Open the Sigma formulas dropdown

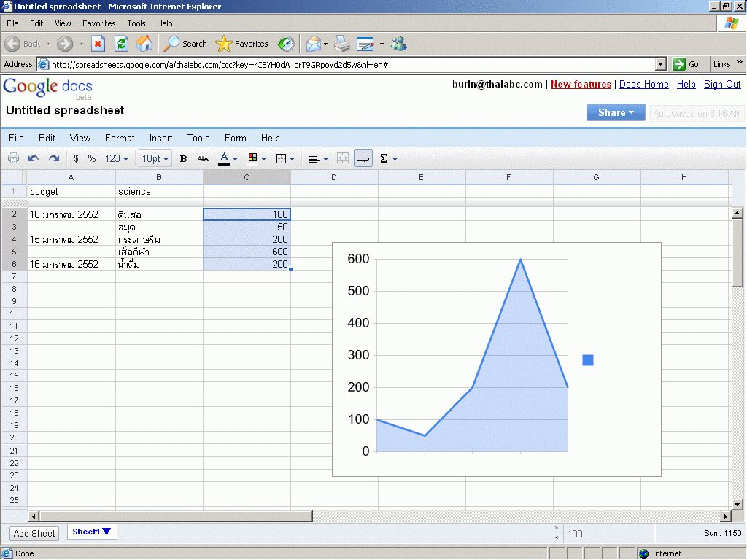(x=388, y=158)
